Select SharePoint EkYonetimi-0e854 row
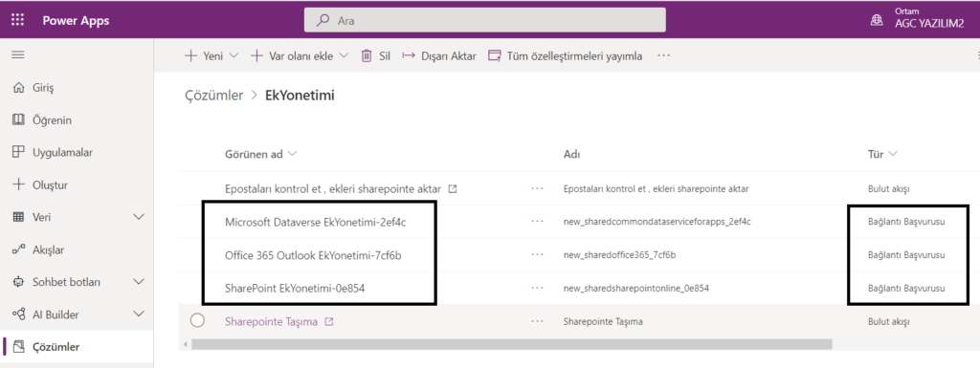The width and height of the screenshot is (980, 368). 295,288
